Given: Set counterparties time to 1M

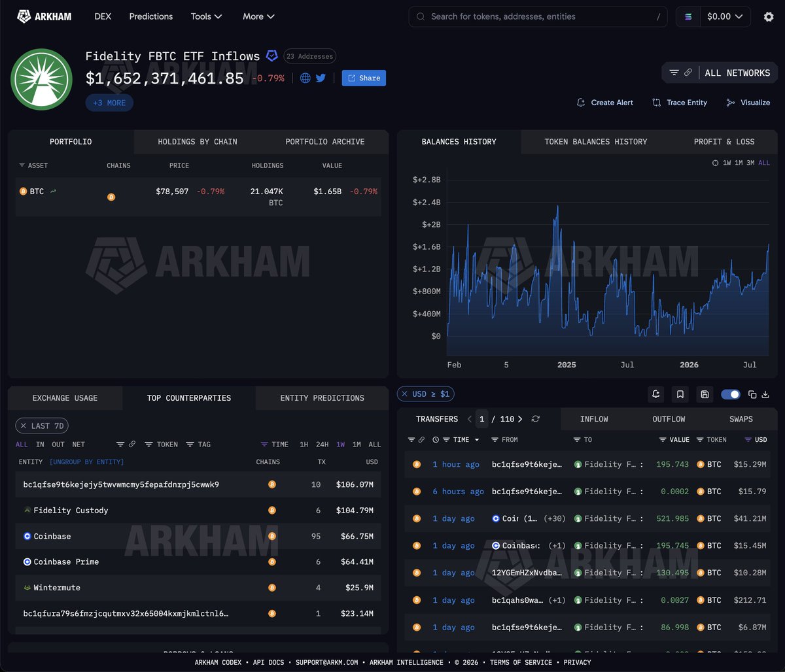Looking at the screenshot, I should click(x=357, y=445).
